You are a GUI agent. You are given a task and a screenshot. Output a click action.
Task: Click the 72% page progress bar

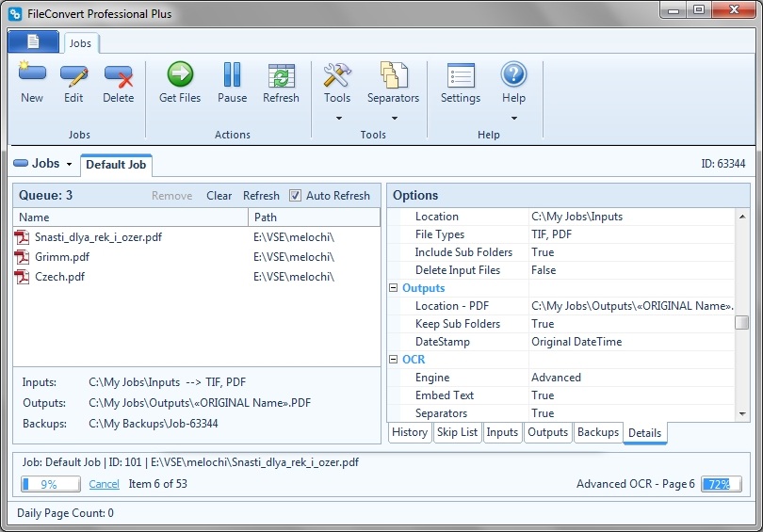pos(722,484)
